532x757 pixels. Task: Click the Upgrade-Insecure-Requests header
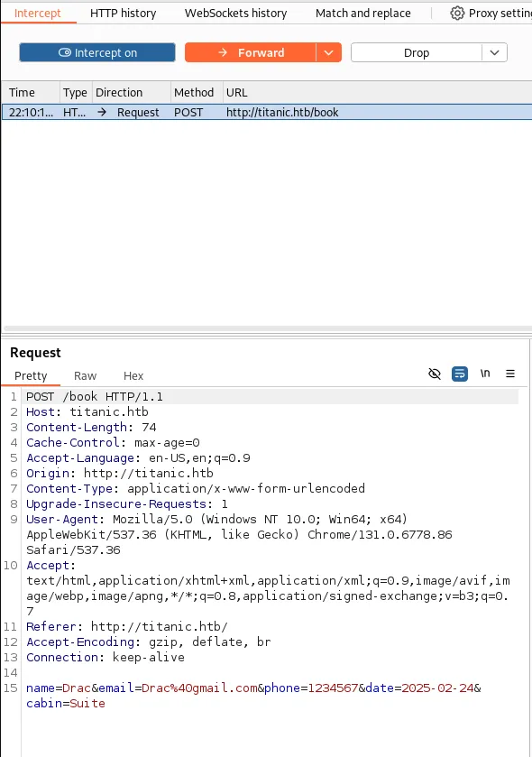[x=127, y=504]
